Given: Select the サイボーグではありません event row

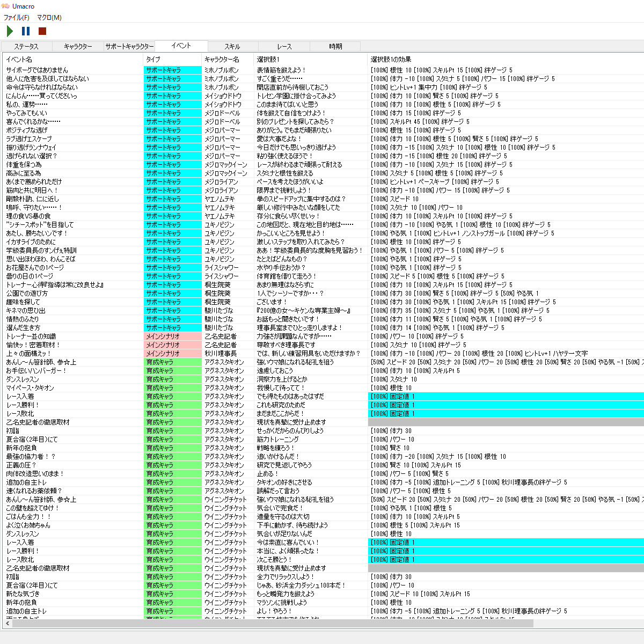Looking at the screenshot, I should [x=37, y=70].
